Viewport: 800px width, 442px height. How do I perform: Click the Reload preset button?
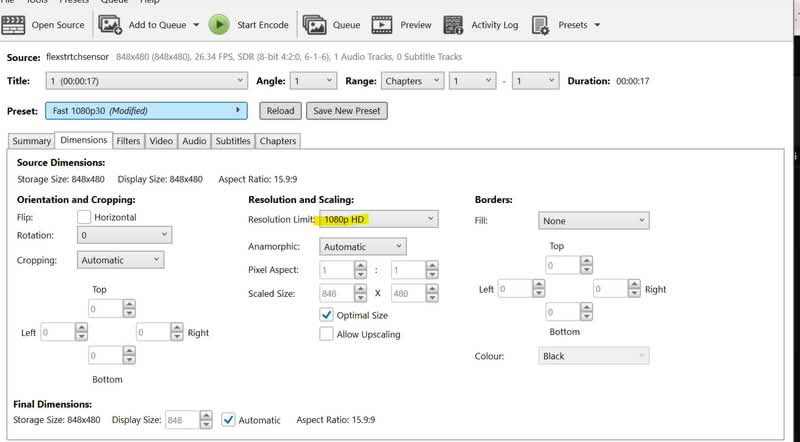click(279, 111)
